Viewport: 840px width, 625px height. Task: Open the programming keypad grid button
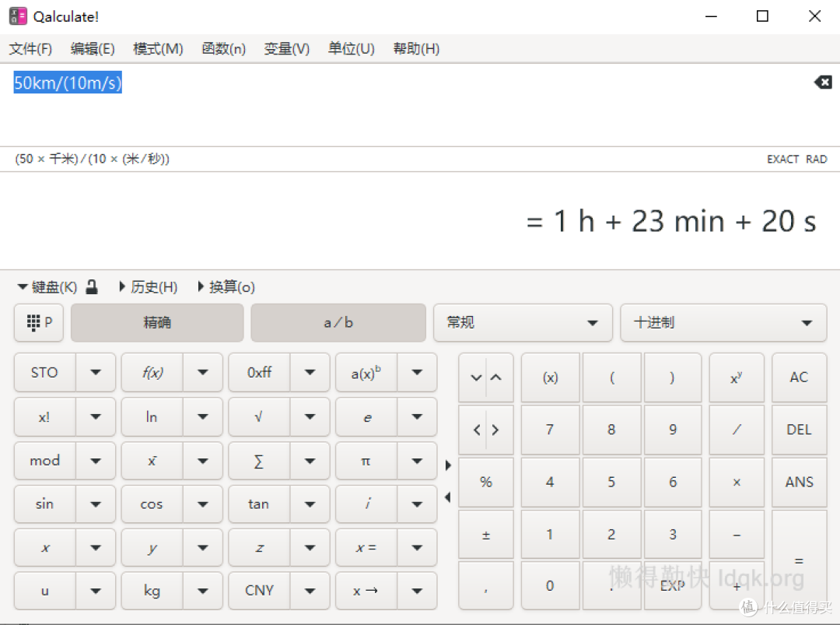click(39, 323)
